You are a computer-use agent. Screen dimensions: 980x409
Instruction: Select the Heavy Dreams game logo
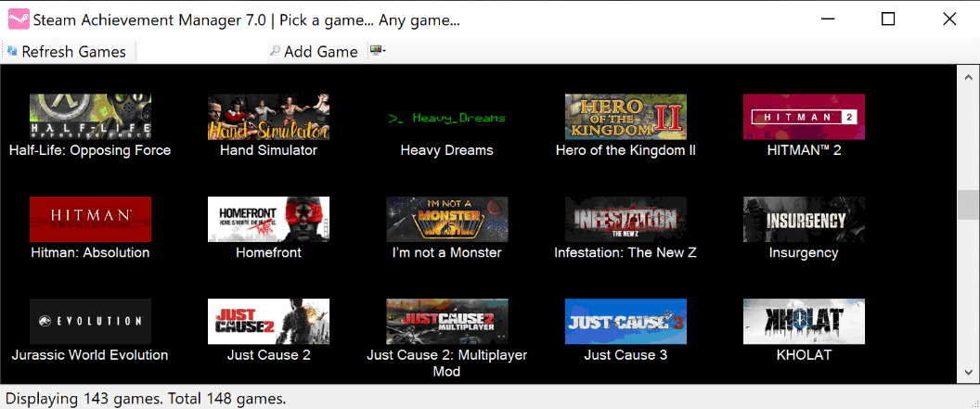[447, 117]
